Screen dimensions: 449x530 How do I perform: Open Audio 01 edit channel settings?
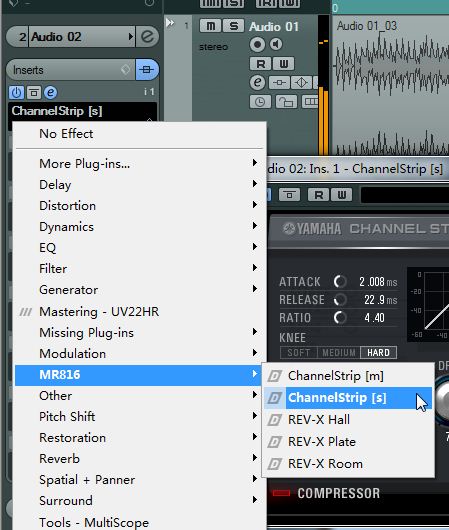tap(257, 82)
